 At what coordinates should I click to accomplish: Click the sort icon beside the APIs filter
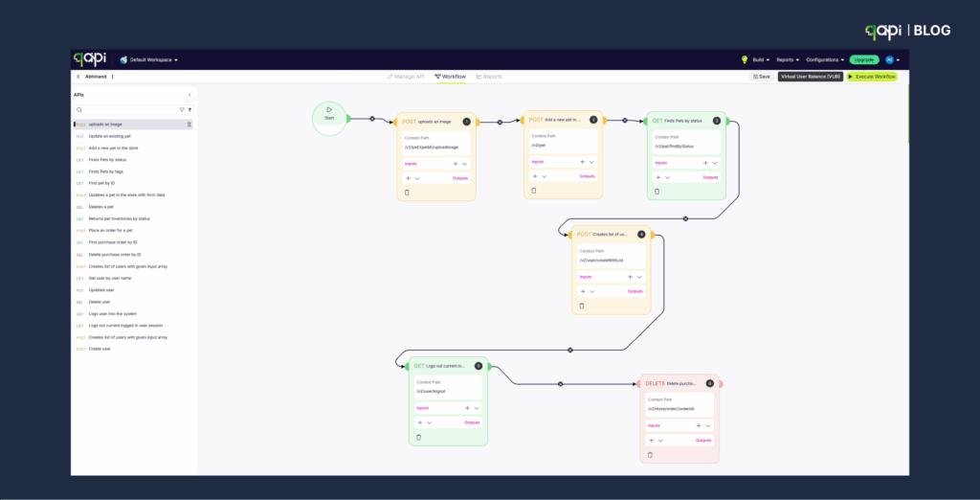point(190,109)
